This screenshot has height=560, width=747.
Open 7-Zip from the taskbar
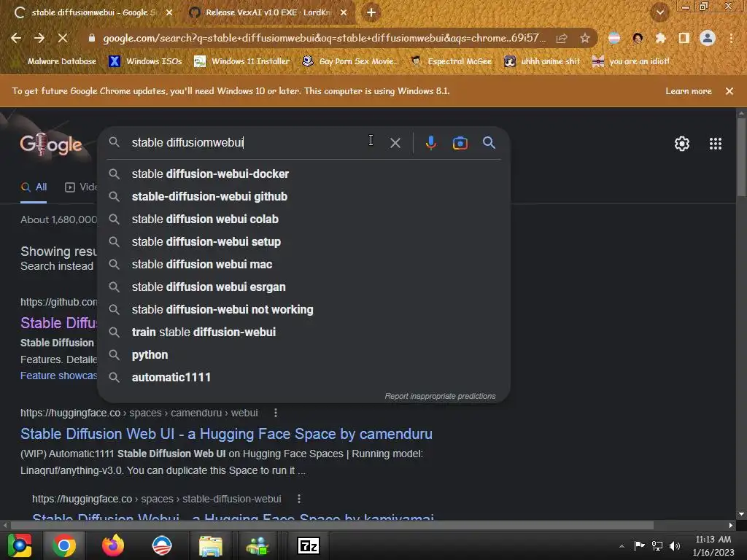coord(308,545)
